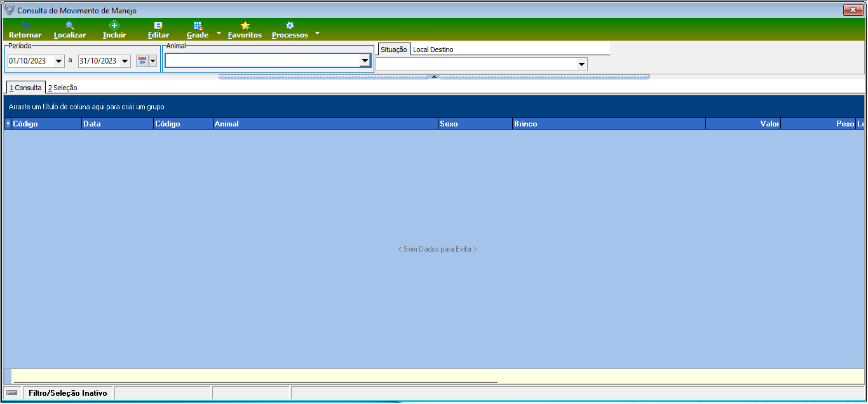Sort by the Valor column header

(x=743, y=124)
